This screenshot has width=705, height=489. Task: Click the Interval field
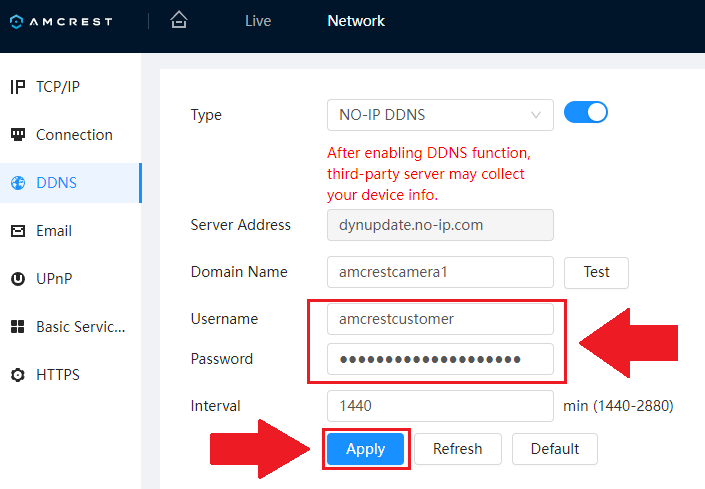click(x=440, y=406)
